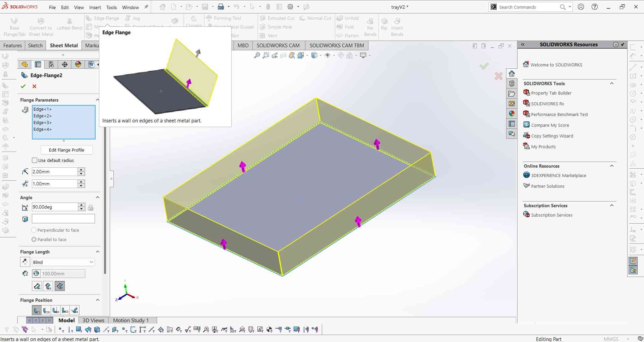Open the Tools menu
Viewport: 644px width, 342px height.
click(x=111, y=7)
